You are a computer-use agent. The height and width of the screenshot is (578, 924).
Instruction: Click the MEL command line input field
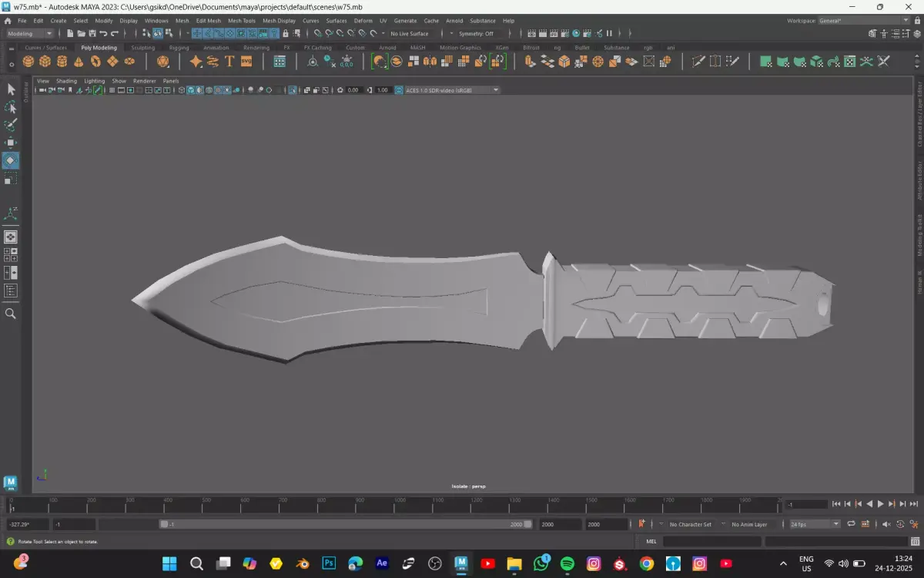pos(711,541)
